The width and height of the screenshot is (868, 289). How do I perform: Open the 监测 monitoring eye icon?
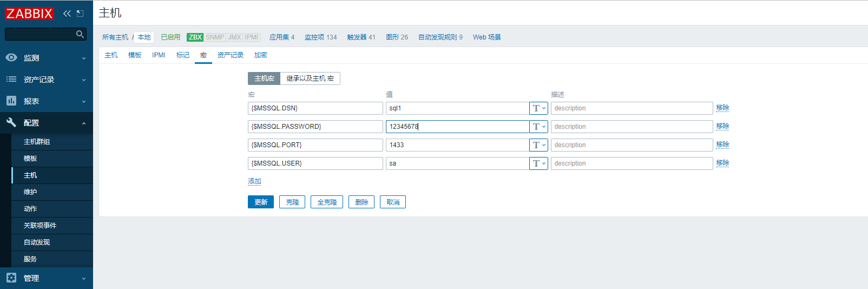(11, 57)
